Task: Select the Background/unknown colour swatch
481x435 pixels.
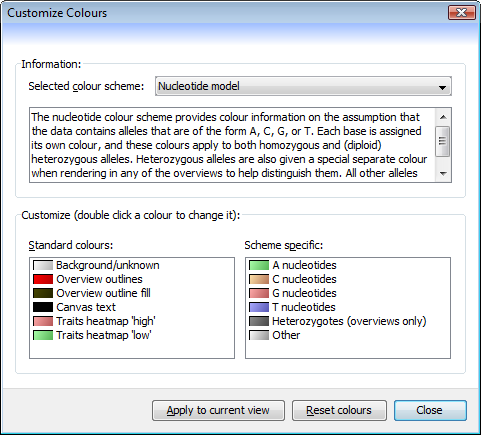Action: pos(43,265)
